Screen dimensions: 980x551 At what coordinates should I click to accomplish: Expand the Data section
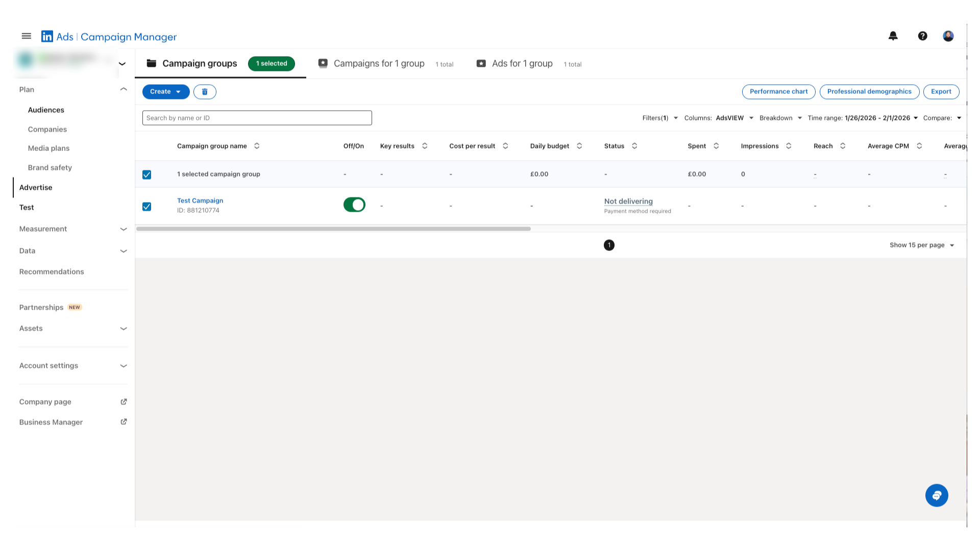point(124,251)
